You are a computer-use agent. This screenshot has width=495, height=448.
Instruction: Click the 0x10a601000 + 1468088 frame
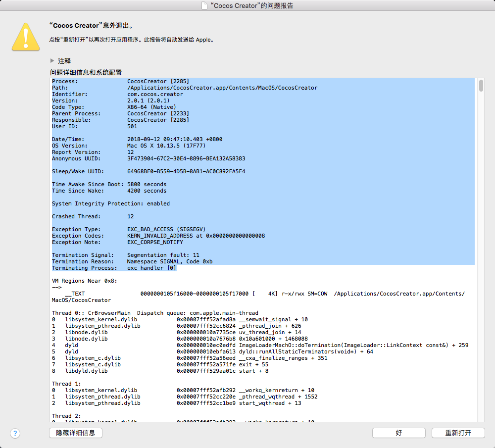(180, 339)
